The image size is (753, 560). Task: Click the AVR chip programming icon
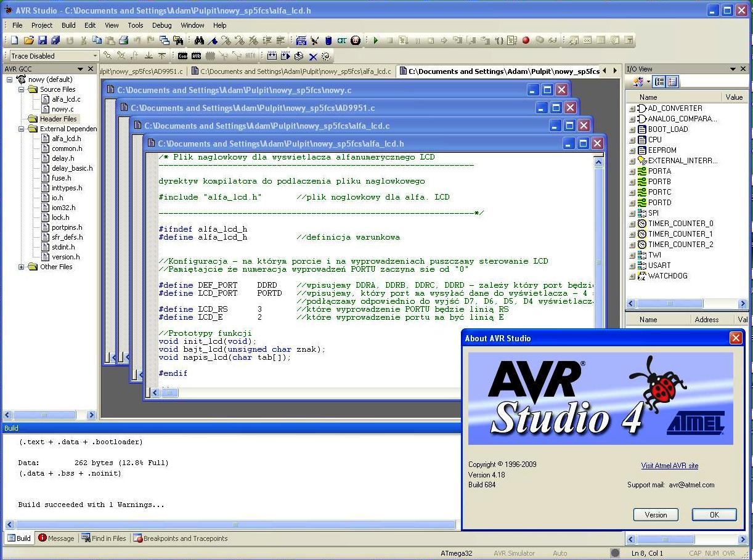[196, 56]
